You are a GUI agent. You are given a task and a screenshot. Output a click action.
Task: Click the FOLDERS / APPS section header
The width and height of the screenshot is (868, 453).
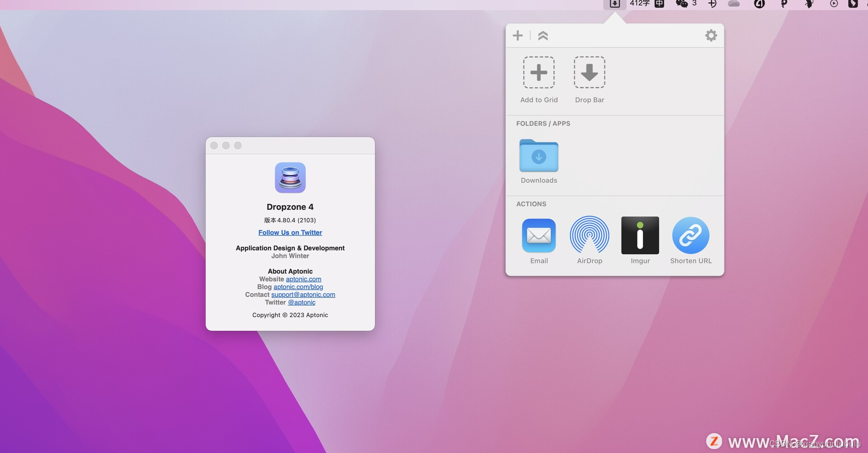(543, 123)
